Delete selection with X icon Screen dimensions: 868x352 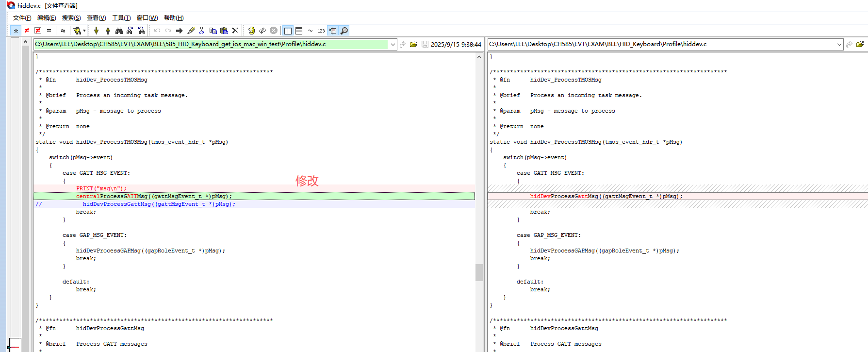pos(235,31)
